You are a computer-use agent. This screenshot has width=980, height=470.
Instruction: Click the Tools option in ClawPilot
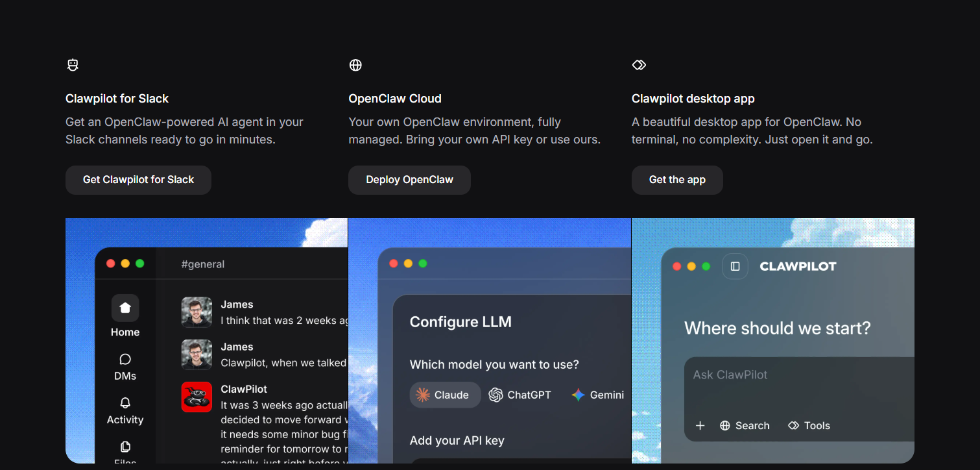[809, 426]
